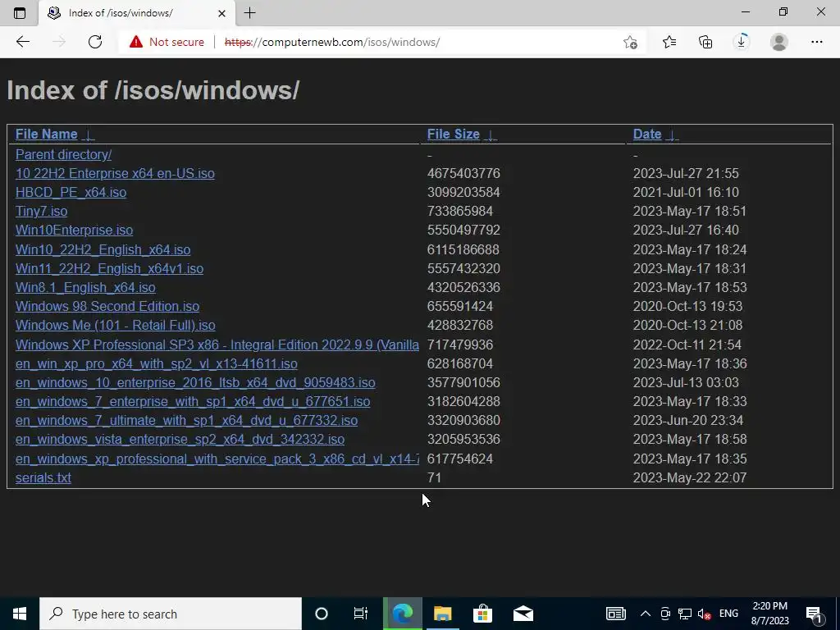Download Win10Enterprise.iso
This screenshot has width=840, height=630.
(x=74, y=230)
